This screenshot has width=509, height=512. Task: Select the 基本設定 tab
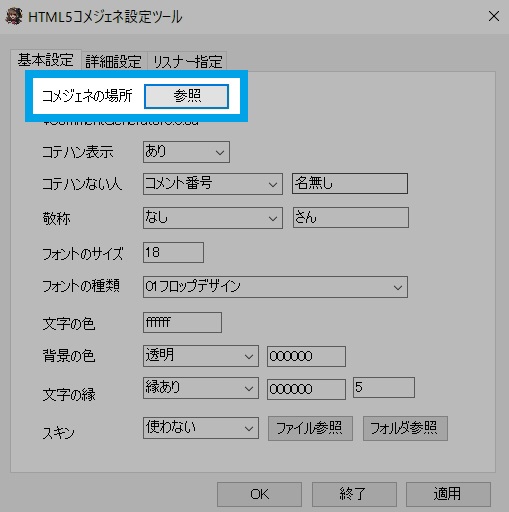click(46, 60)
